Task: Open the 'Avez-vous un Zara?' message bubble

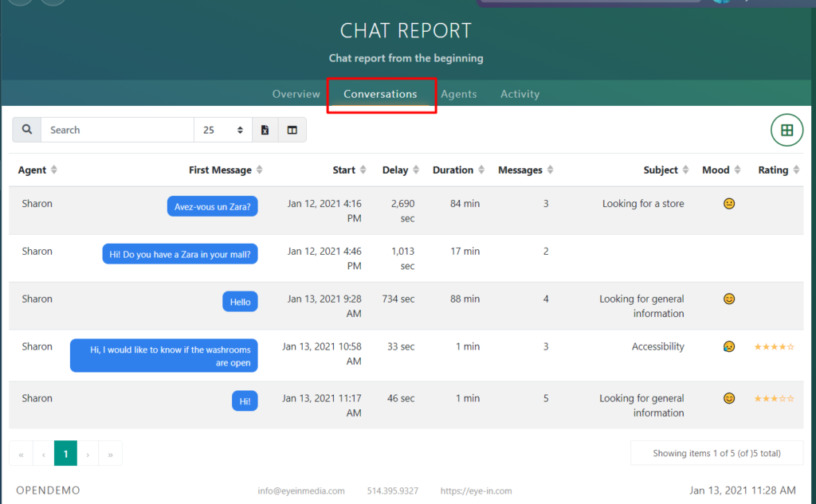Action: tap(212, 207)
